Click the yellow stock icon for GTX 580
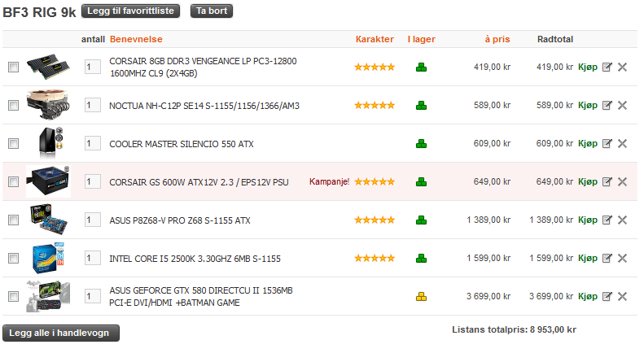The height and width of the screenshot is (353, 644). point(421,296)
